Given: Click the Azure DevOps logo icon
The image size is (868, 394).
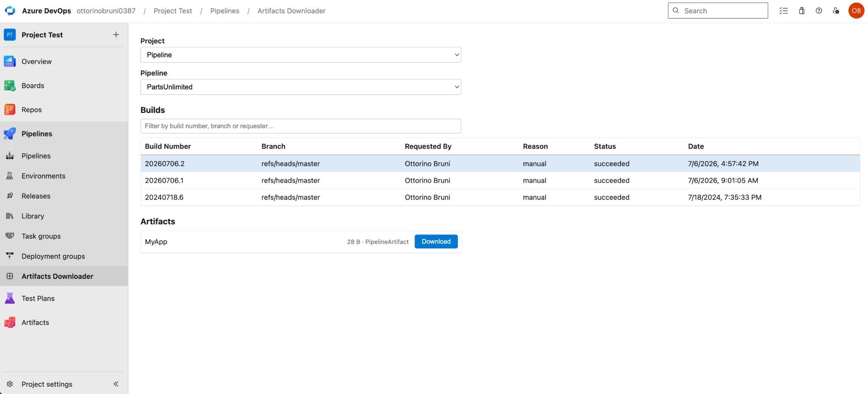Looking at the screenshot, I should tap(10, 11).
